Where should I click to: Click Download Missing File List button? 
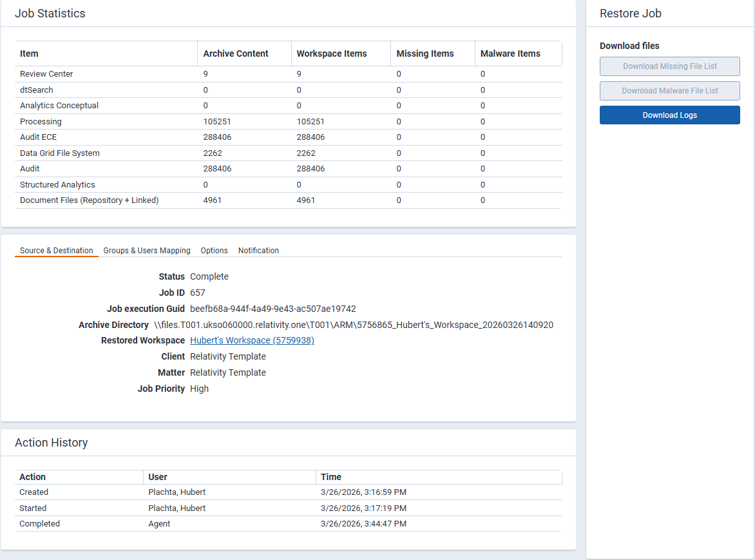pyautogui.click(x=669, y=66)
